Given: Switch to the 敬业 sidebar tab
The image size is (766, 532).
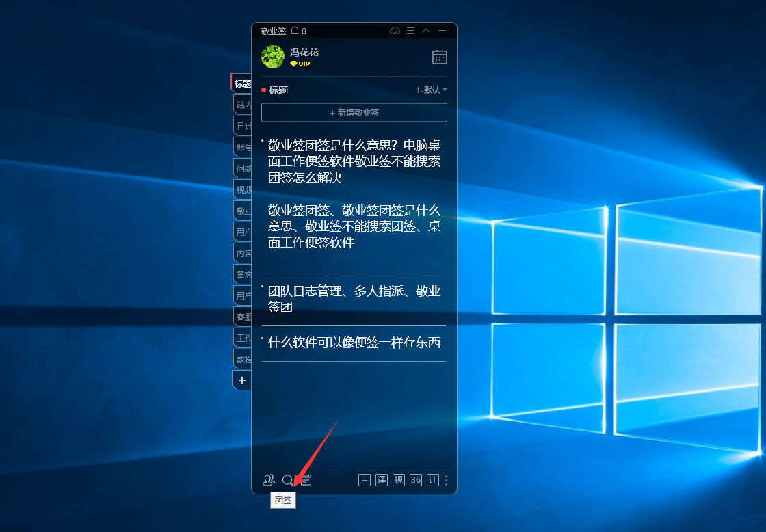Looking at the screenshot, I should pos(243,211).
